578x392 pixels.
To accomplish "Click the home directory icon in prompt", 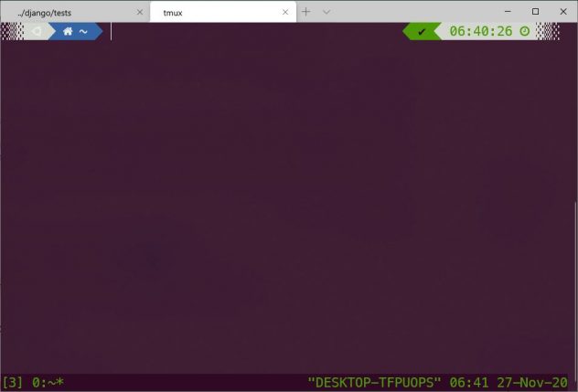I will pos(68,32).
